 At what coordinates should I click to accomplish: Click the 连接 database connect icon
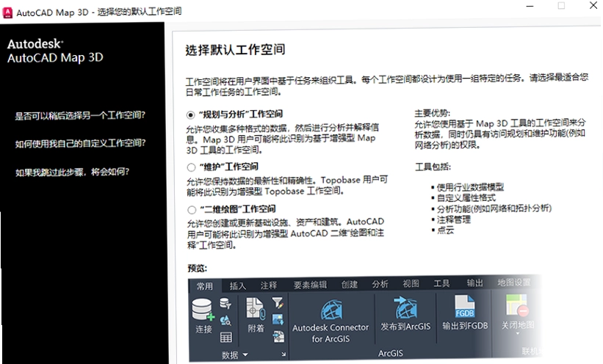coord(203,310)
